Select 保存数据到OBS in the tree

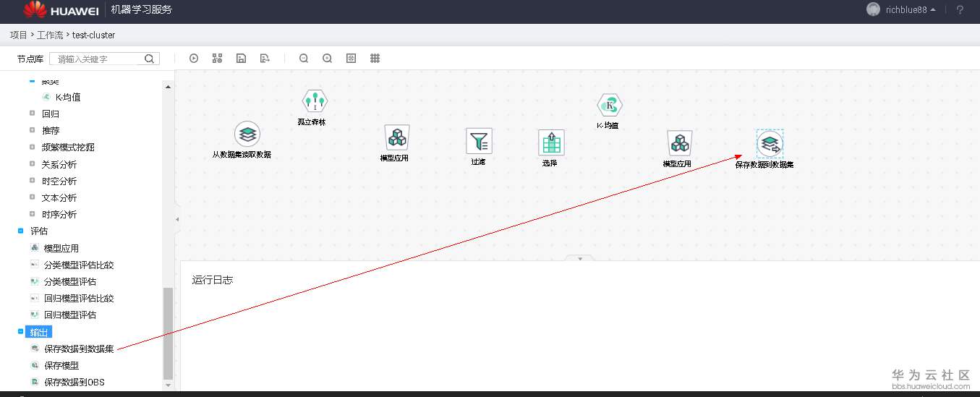pos(74,382)
